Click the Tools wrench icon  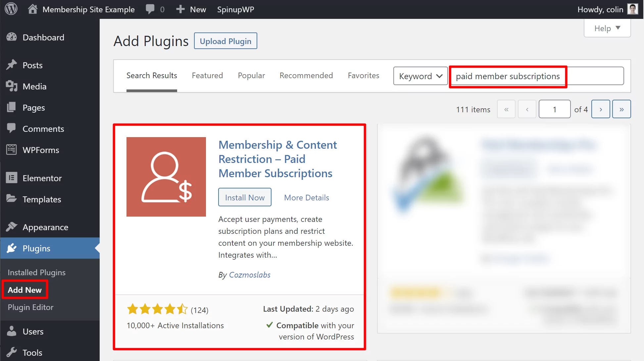pos(12,352)
